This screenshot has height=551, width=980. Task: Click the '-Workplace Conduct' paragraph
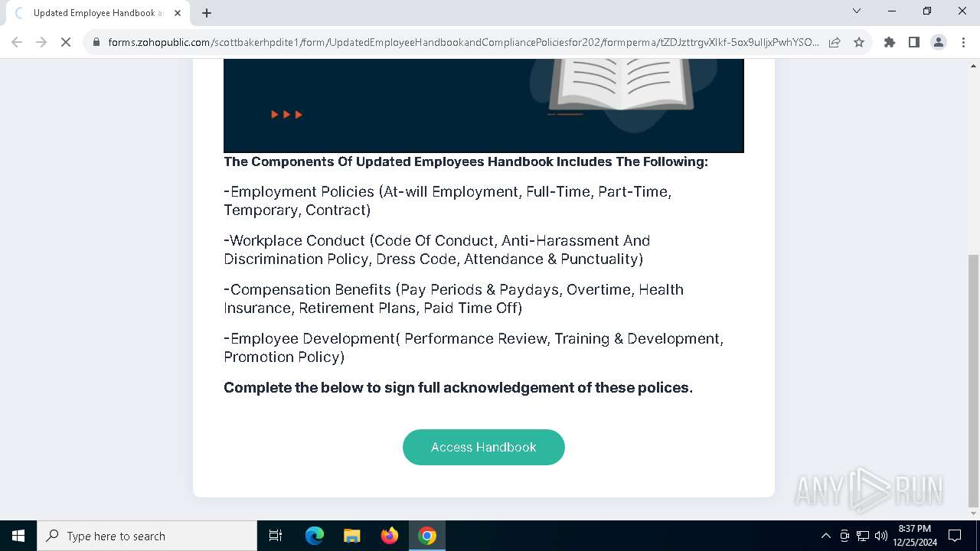(x=437, y=249)
